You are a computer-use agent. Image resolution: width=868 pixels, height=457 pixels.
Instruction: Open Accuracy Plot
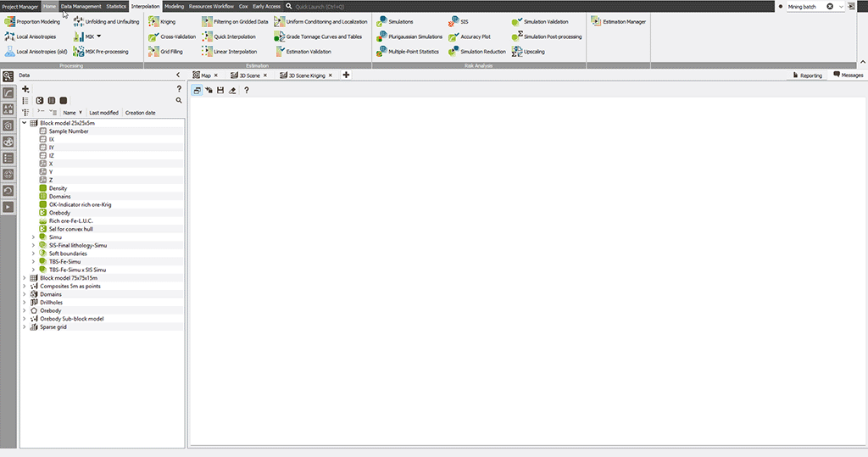(x=470, y=36)
